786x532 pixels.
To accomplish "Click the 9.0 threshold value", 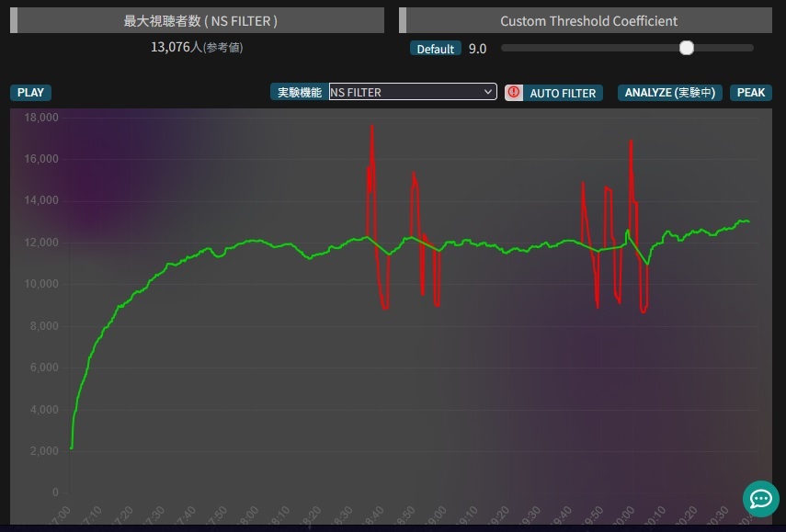I will (x=477, y=49).
